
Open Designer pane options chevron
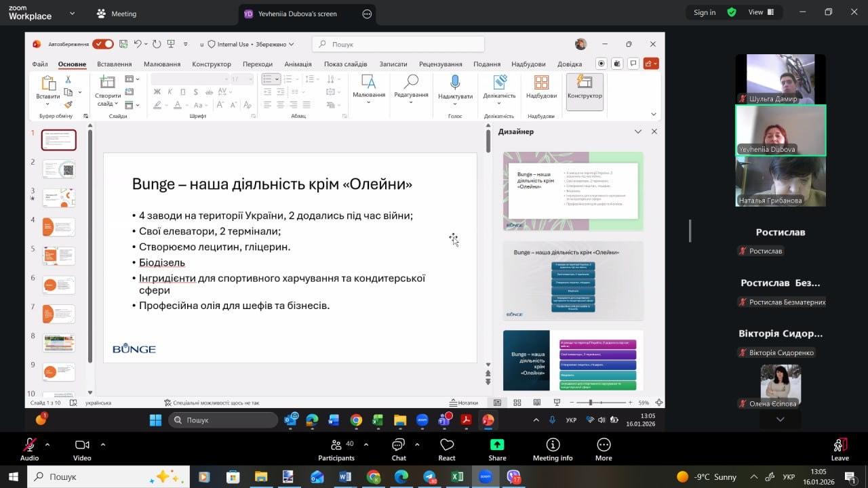tap(637, 131)
